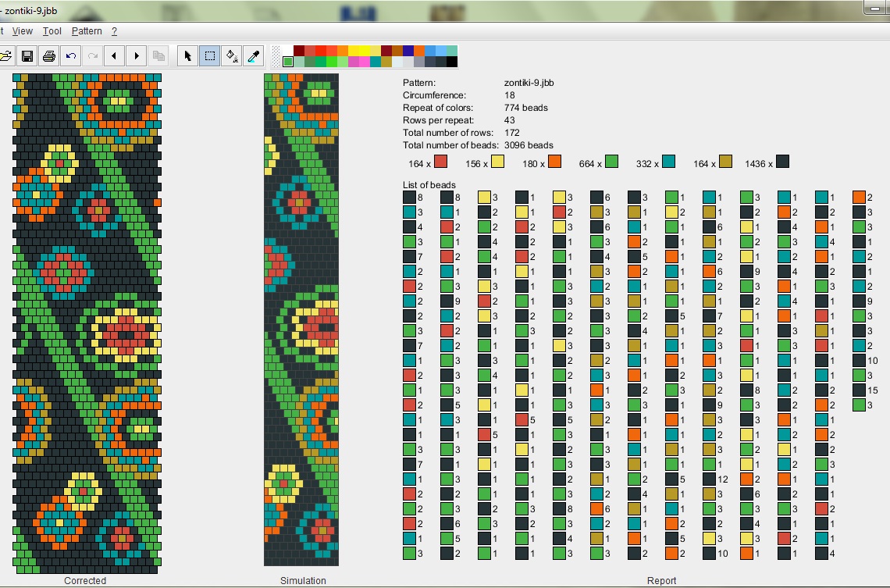
Task: Select the arrow pointer tool
Action: tap(187, 55)
